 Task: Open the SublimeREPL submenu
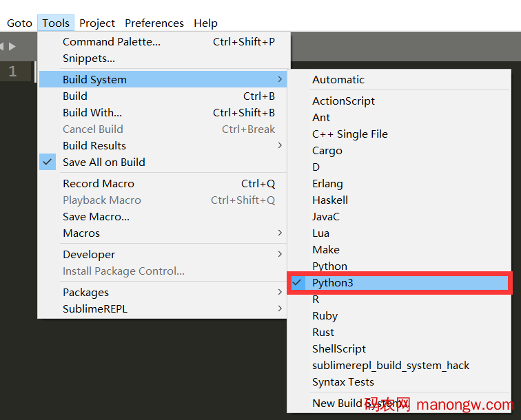pos(94,309)
